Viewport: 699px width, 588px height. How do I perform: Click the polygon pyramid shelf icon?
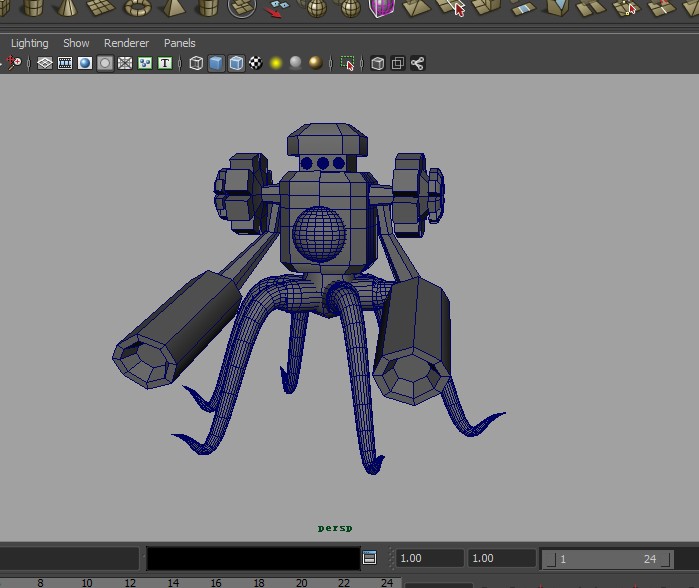tap(174, 8)
